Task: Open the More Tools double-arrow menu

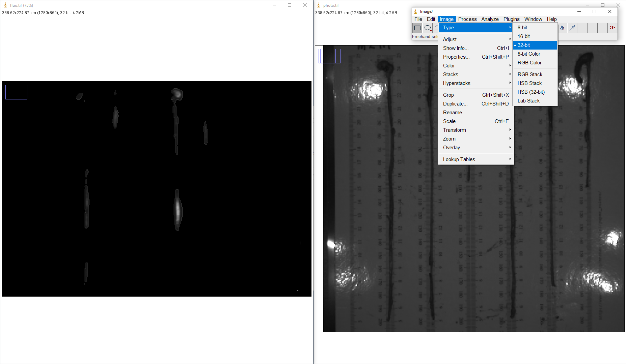Action: [x=612, y=28]
